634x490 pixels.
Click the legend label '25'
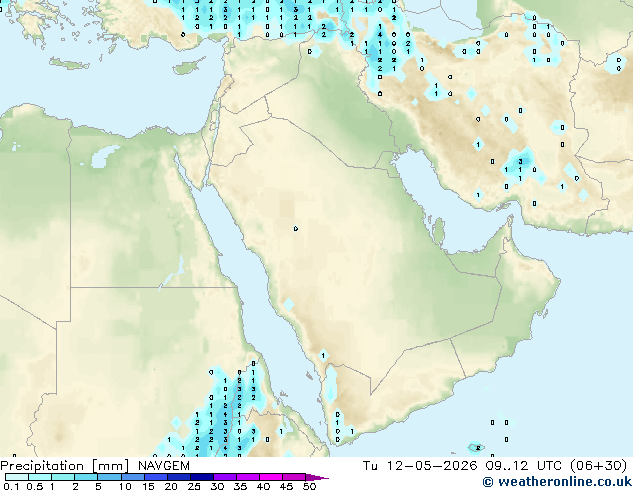[194, 486]
